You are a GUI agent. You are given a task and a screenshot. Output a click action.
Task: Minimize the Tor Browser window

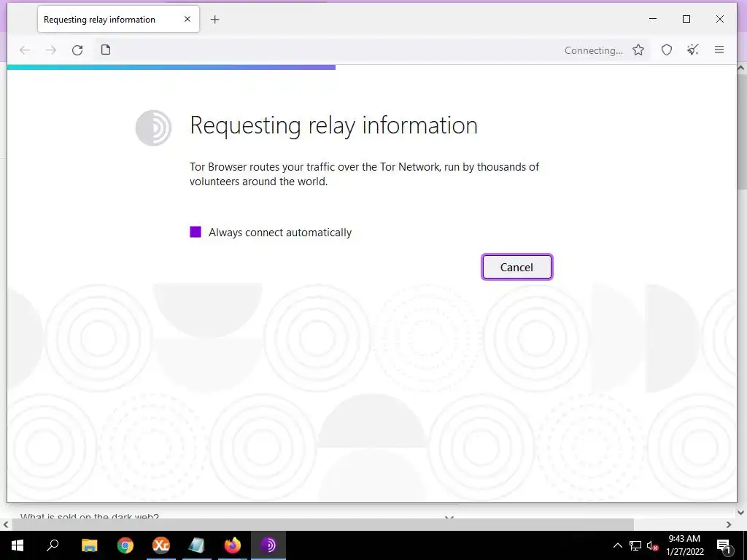(653, 19)
